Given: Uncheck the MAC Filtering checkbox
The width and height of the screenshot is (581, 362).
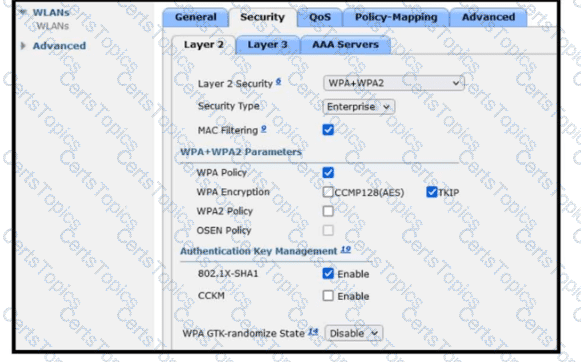Looking at the screenshot, I should [x=328, y=130].
